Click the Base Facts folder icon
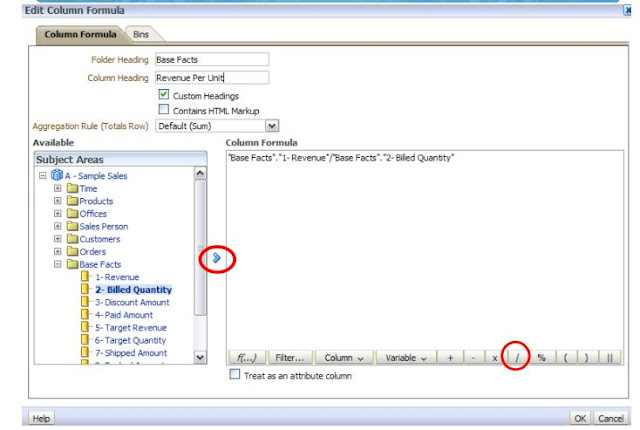The height and width of the screenshot is (430, 640). click(73, 264)
